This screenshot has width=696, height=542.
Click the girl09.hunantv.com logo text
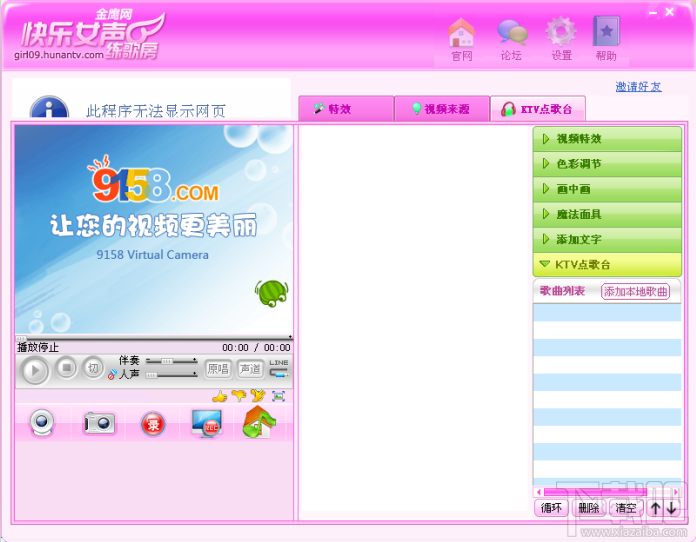[x=59, y=55]
